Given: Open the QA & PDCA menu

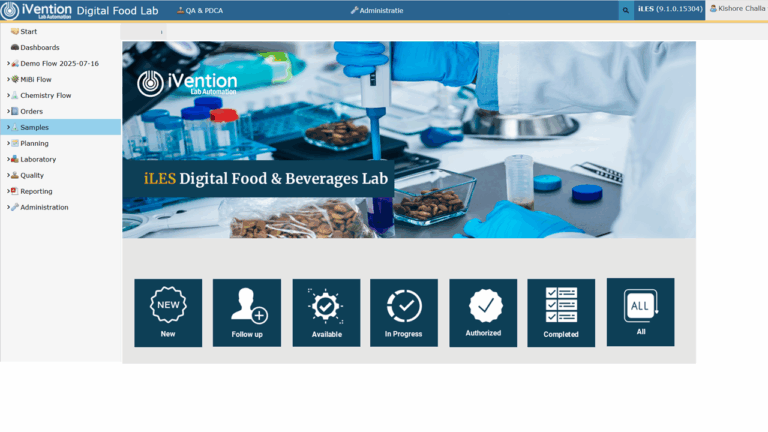Looking at the screenshot, I should click(x=200, y=10).
